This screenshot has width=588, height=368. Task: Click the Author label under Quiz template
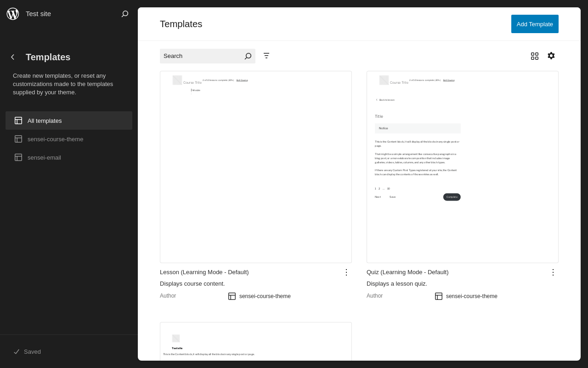click(375, 296)
